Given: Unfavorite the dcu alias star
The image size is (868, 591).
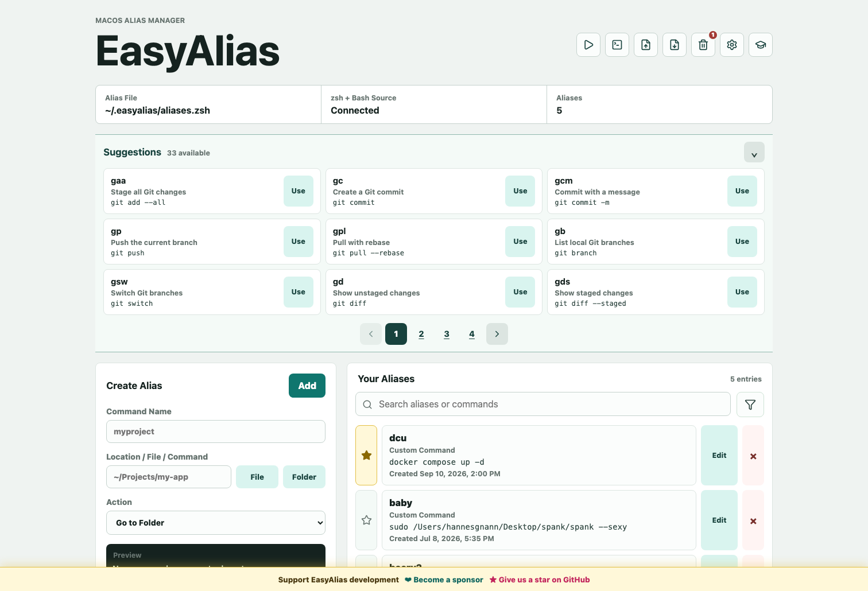Looking at the screenshot, I should (x=366, y=456).
